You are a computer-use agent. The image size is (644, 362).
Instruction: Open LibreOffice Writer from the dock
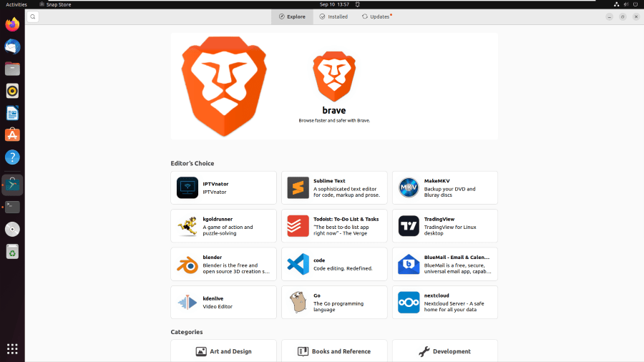tap(12, 113)
